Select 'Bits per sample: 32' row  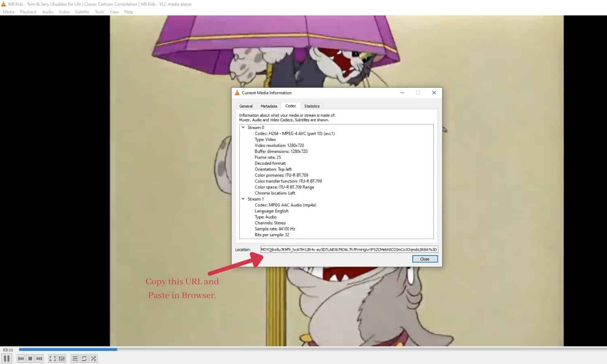click(x=272, y=235)
